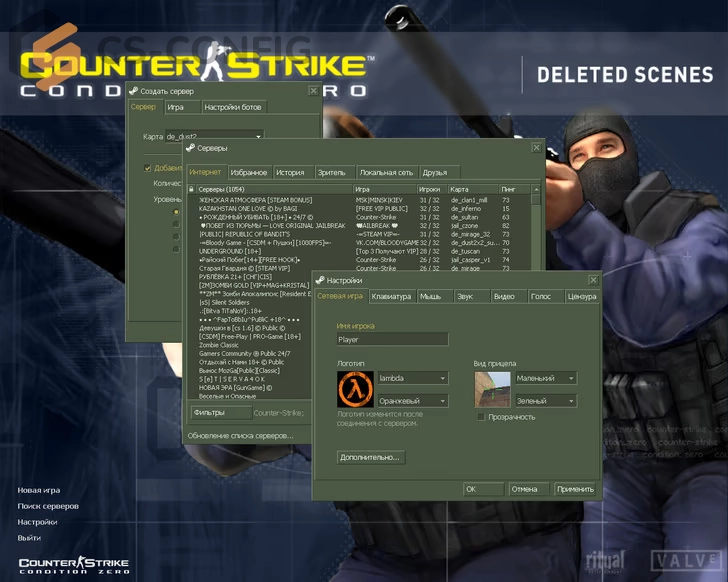728x582 pixels.
Task: Open the Настройки ботов tab
Action: click(x=234, y=107)
